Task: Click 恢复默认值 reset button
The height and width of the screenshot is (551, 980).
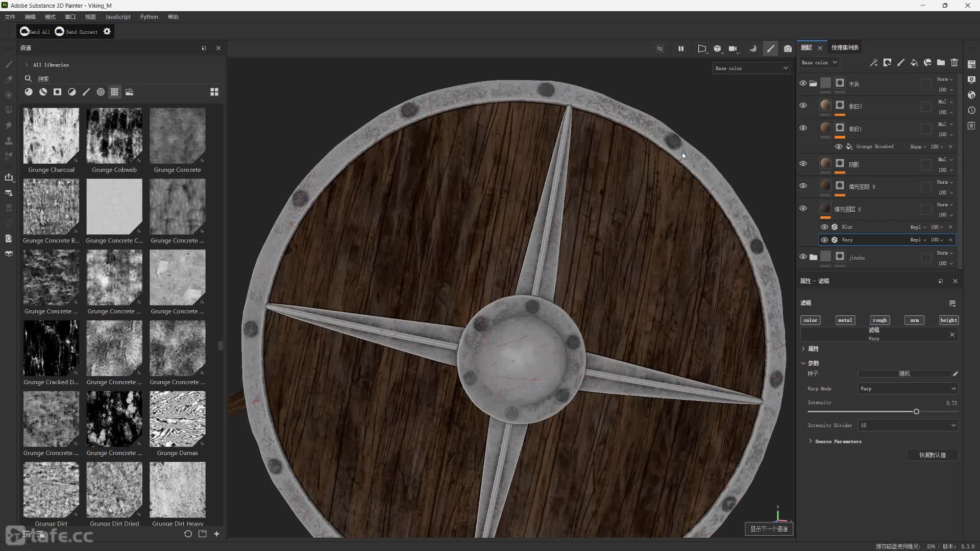Action: coord(933,455)
